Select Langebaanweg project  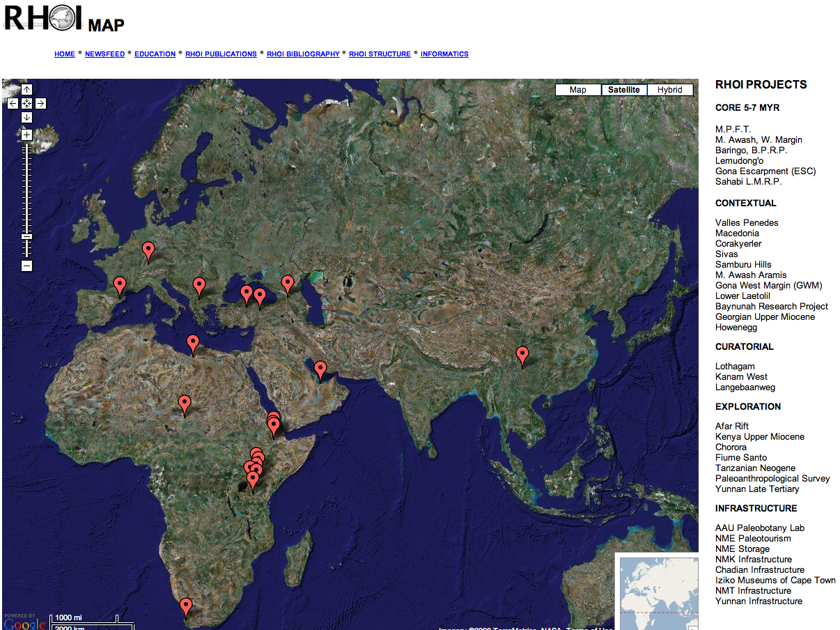click(745, 387)
